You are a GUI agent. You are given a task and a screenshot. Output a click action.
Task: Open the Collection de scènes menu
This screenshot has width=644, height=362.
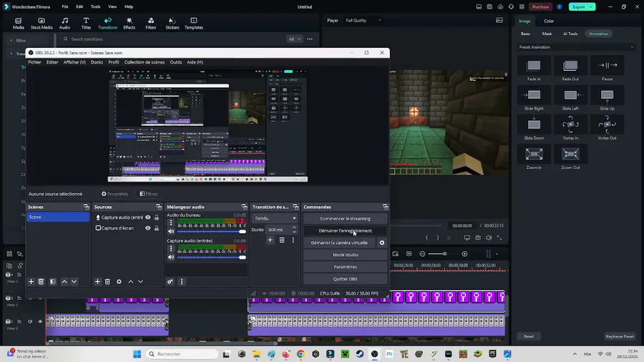point(144,62)
